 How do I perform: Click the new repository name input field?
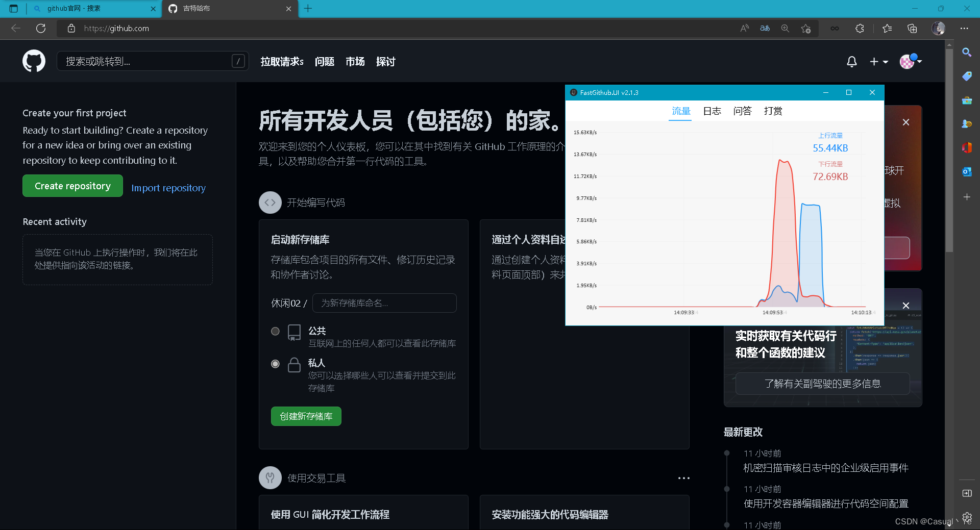[x=384, y=303]
